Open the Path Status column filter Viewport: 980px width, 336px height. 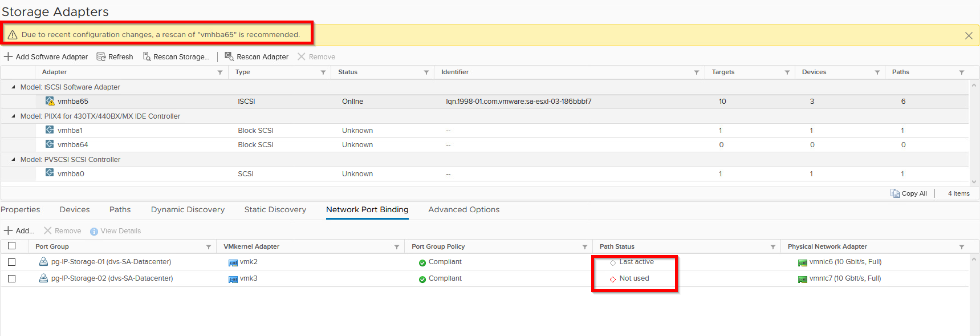773,247
